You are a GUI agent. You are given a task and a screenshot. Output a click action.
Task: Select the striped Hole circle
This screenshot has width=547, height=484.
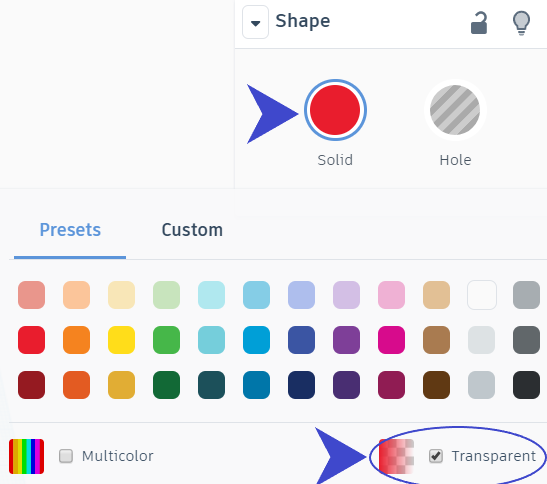(x=455, y=110)
